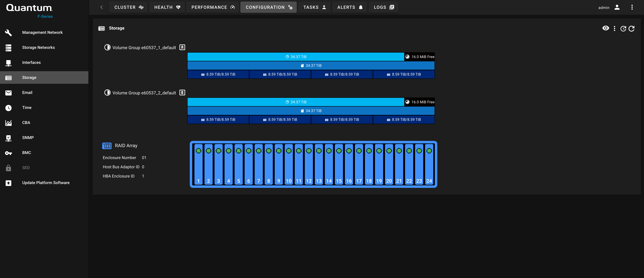Open BMC key icon entry
This screenshot has width=644, height=278.
[x=26, y=153]
